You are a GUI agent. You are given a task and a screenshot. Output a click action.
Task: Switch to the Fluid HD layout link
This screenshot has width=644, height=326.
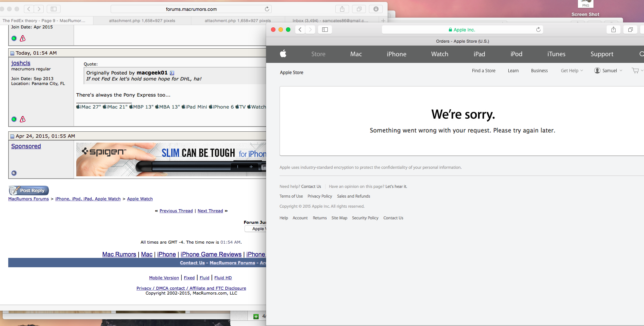pyautogui.click(x=223, y=278)
